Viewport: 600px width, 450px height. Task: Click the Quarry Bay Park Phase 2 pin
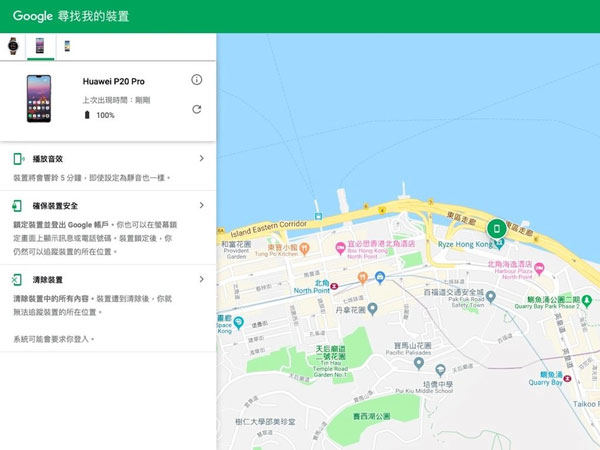(x=587, y=300)
